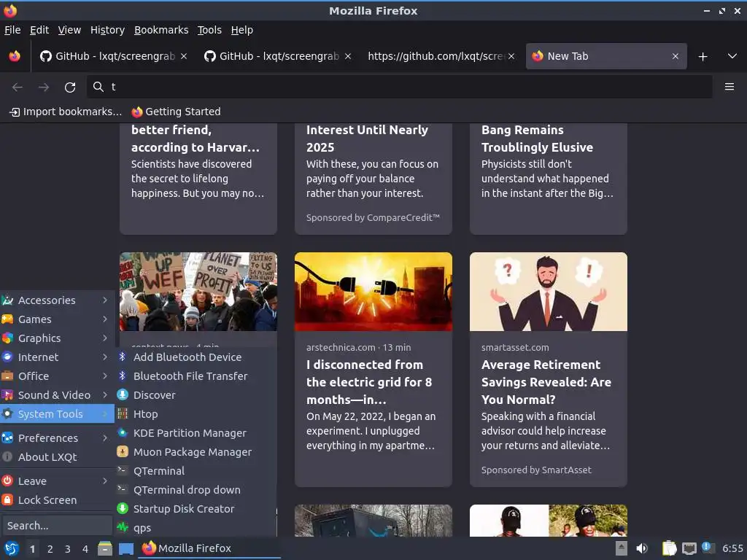Open the electric plug article thumbnail
The width and height of the screenshot is (747, 560).
point(373,292)
